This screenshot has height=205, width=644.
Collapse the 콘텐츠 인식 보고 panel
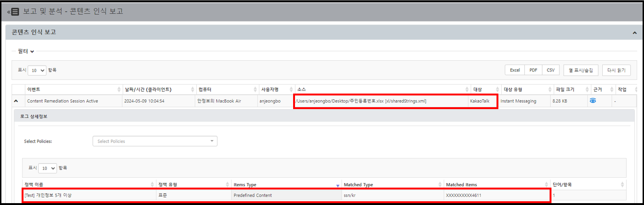635,32
